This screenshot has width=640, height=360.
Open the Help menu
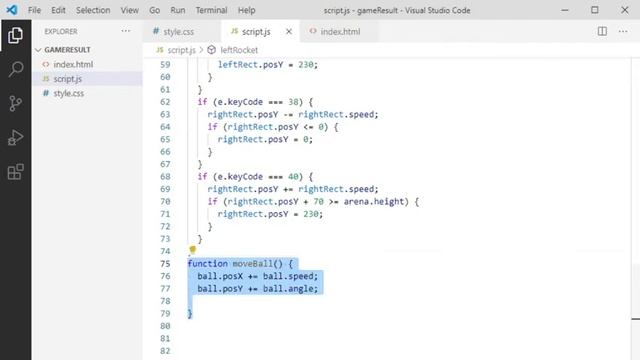(x=247, y=10)
